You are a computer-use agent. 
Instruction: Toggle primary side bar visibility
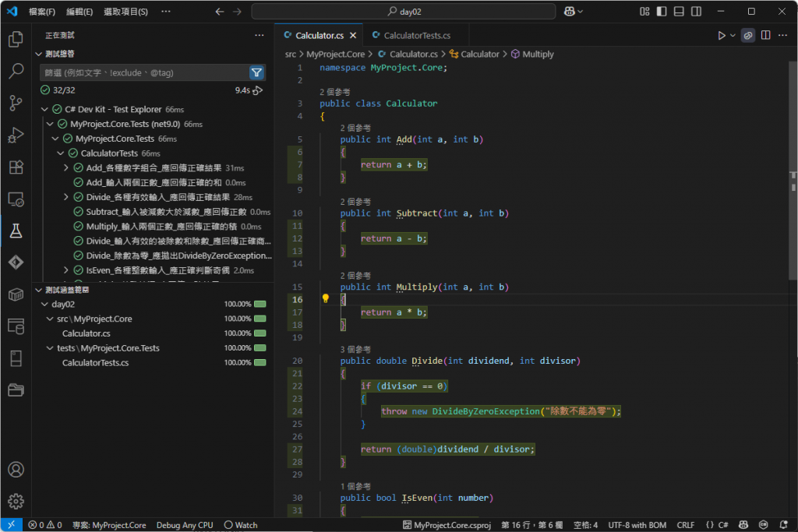pyautogui.click(x=662, y=11)
